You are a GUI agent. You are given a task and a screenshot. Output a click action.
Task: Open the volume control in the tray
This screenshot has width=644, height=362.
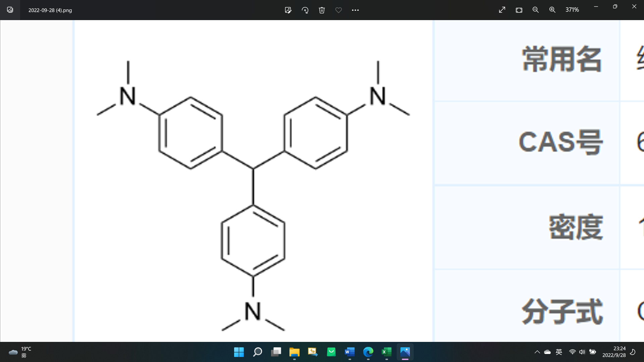(582, 352)
